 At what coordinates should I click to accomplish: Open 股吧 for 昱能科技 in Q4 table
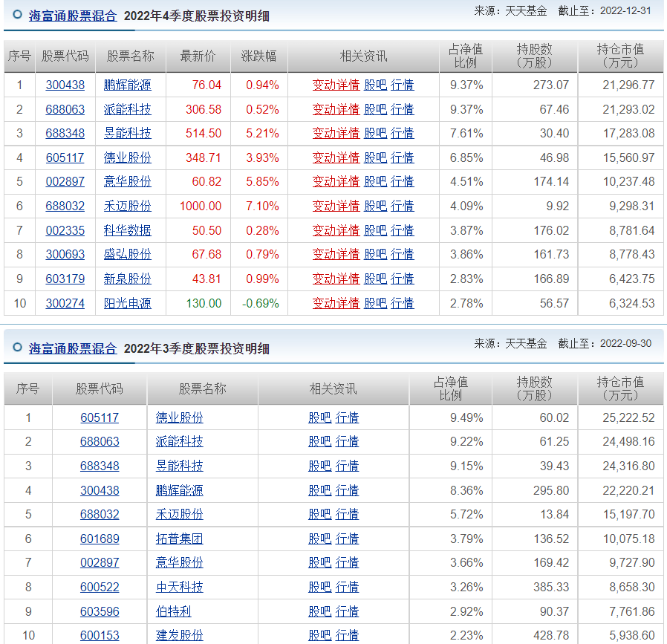pos(376,133)
